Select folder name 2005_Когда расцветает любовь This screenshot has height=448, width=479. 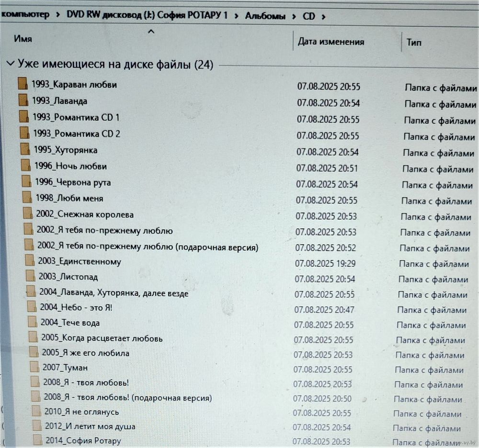pyautogui.click(x=102, y=338)
